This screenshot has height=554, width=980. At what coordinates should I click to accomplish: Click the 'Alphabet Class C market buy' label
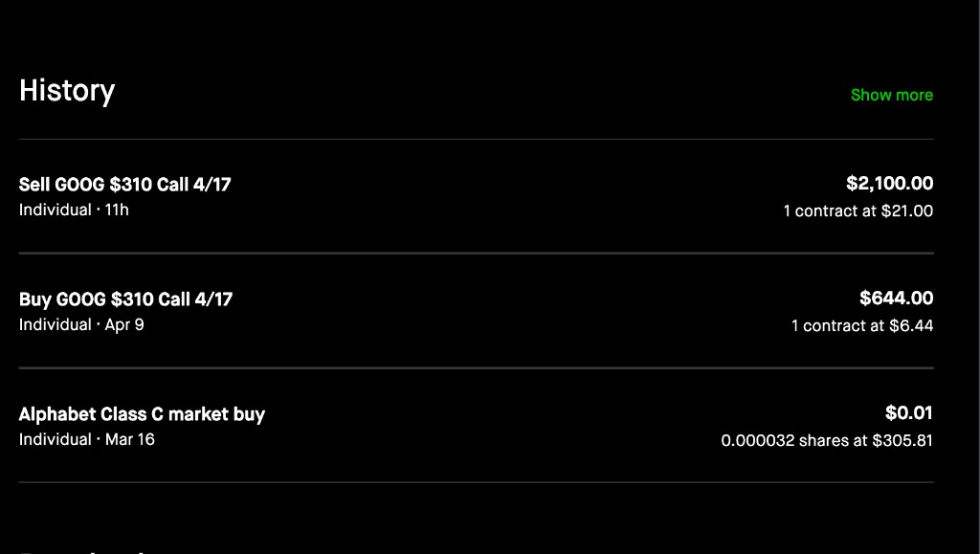[142, 414]
